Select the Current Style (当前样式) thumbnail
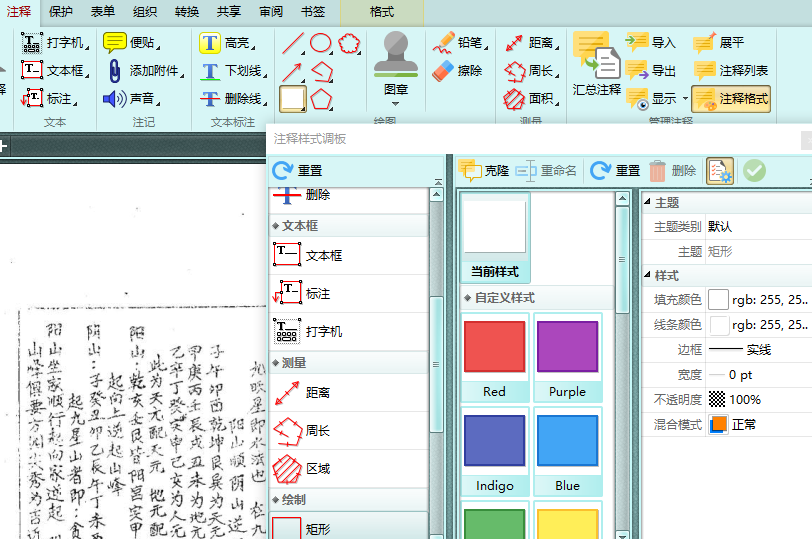Screen dimensions: 812x539 tap(495, 238)
